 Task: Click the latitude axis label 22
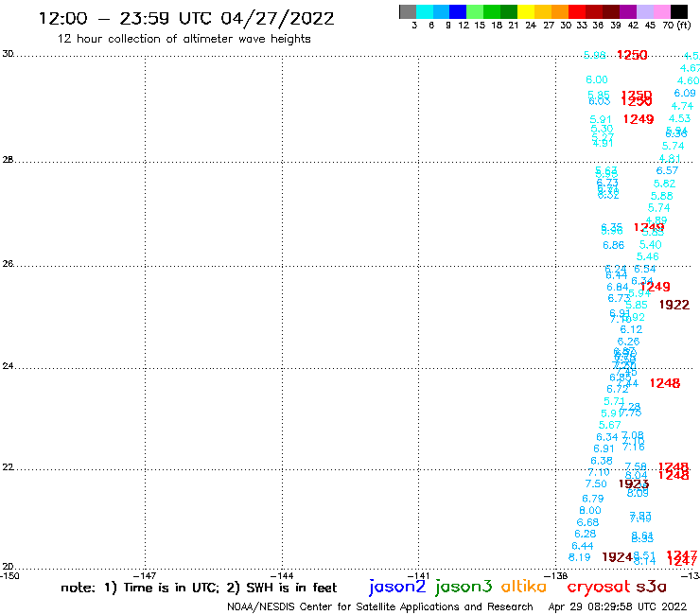[8, 467]
